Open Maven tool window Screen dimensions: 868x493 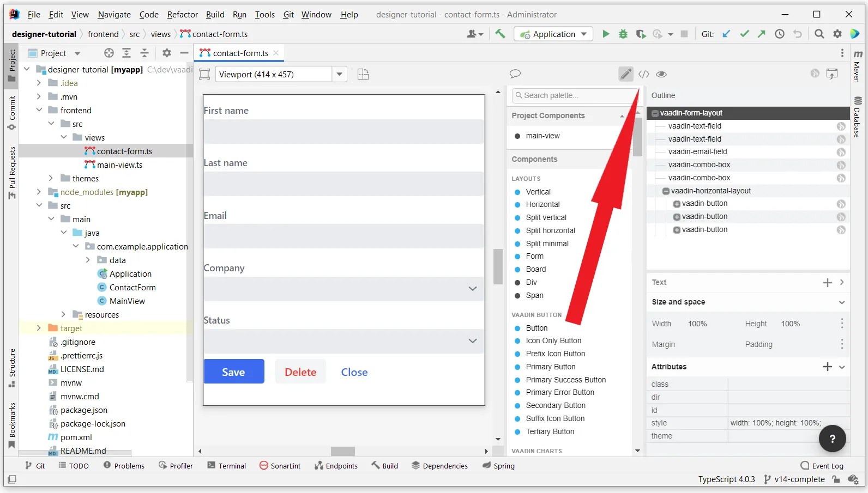pyautogui.click(x=858, y=66)
